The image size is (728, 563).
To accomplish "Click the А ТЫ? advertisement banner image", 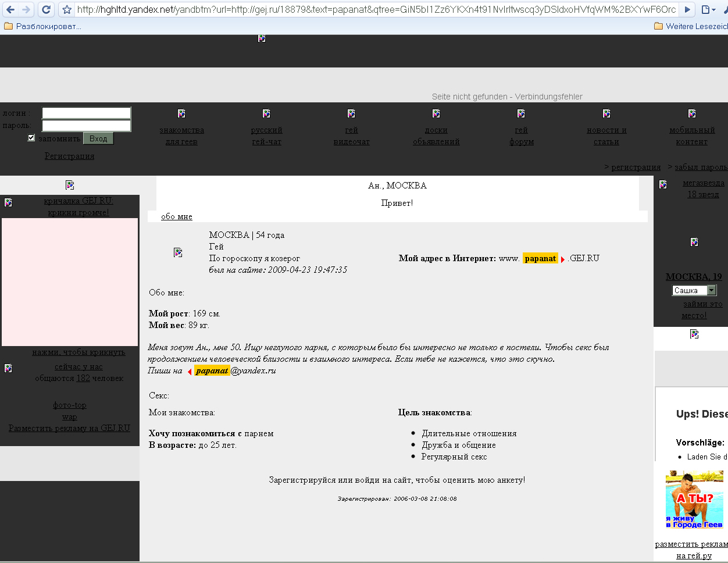I will pyautogui.click(x=694, y=500).
